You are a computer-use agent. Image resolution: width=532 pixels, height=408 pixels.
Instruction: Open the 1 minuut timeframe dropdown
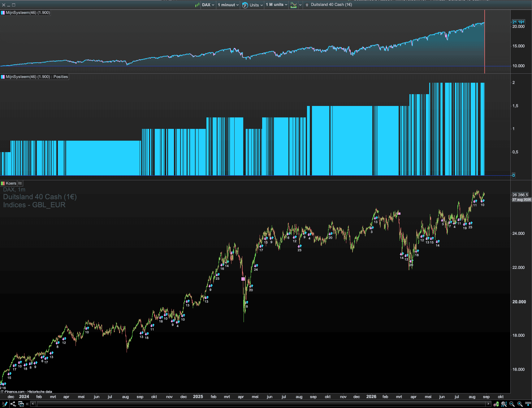[228, 5]
